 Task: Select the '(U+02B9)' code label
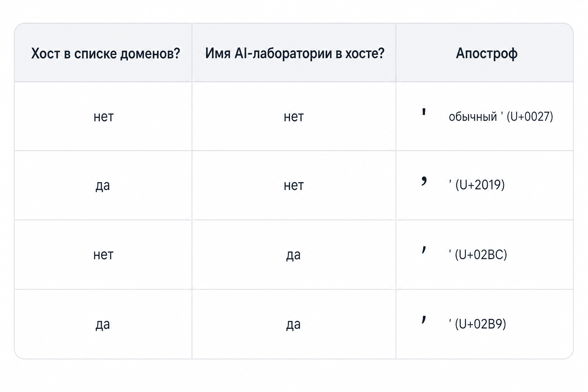click(x=480, y=324)
